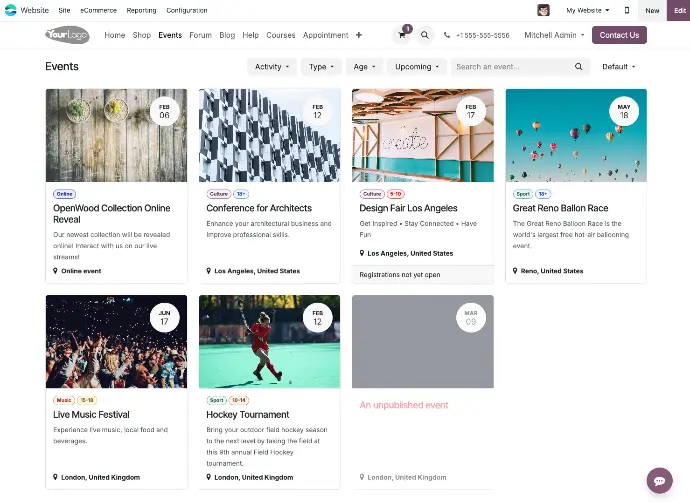Navigate to the Home page
The width and height of the screenshot is (690, 502).
point(115,35)
